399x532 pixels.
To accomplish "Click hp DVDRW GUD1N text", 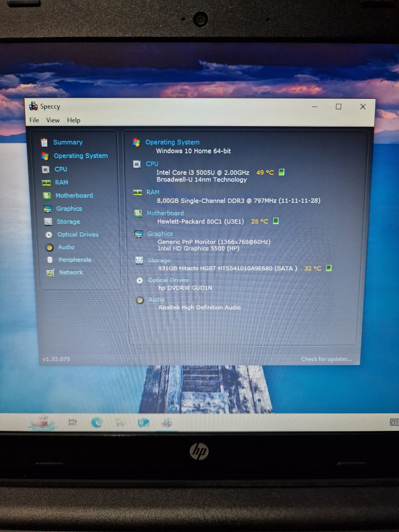I will click(x=185, y=288).
